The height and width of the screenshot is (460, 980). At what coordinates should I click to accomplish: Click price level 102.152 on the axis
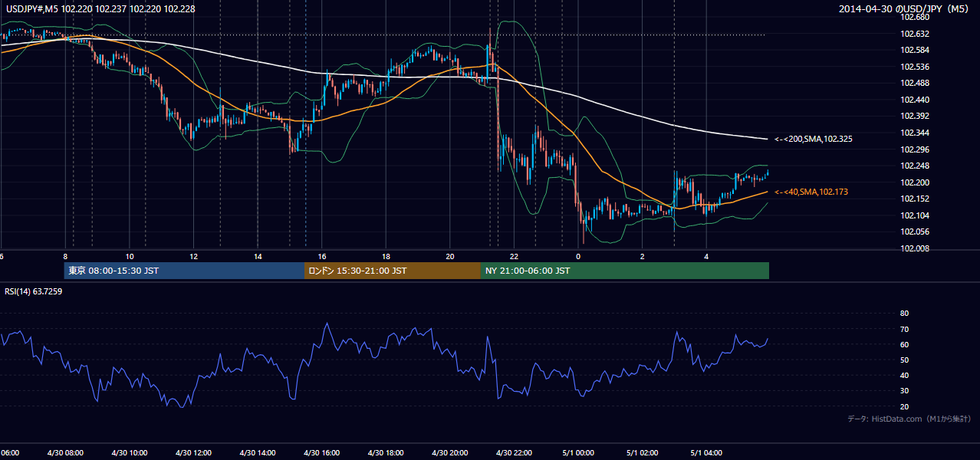pos(914,199)
